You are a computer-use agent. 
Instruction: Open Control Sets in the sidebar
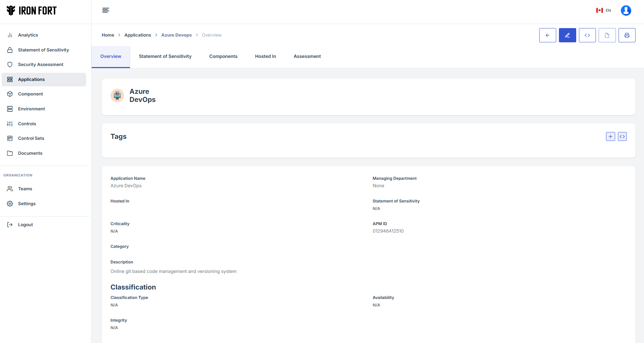[31, 138]
